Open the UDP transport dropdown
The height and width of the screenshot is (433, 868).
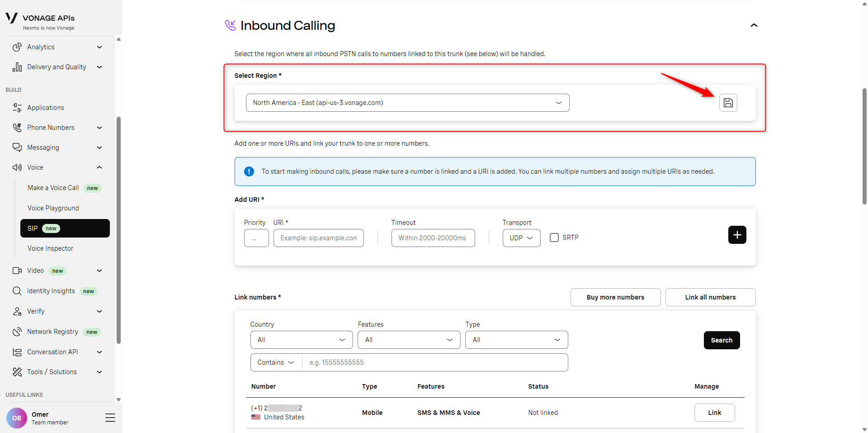(521, 238)
